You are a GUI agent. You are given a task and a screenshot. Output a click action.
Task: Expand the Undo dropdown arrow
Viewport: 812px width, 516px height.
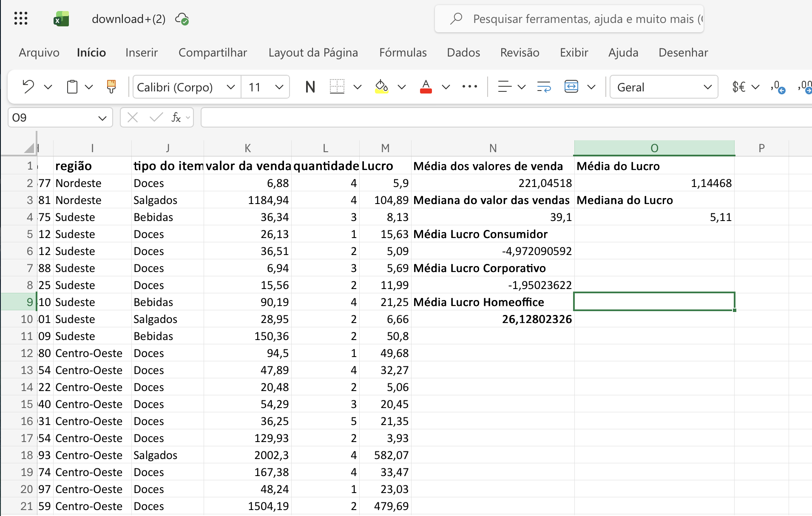(48, 87)
